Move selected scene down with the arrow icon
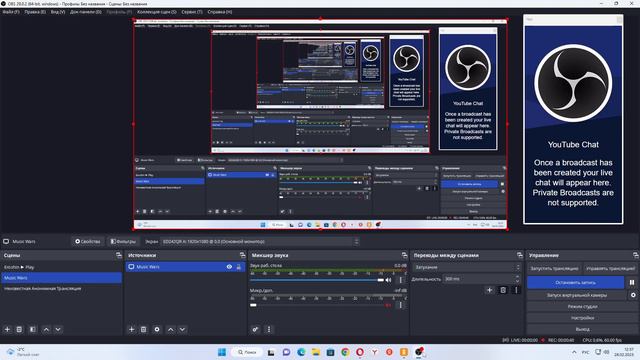The image size is (640, 360). pyautogui.click(x=58, y=329)
